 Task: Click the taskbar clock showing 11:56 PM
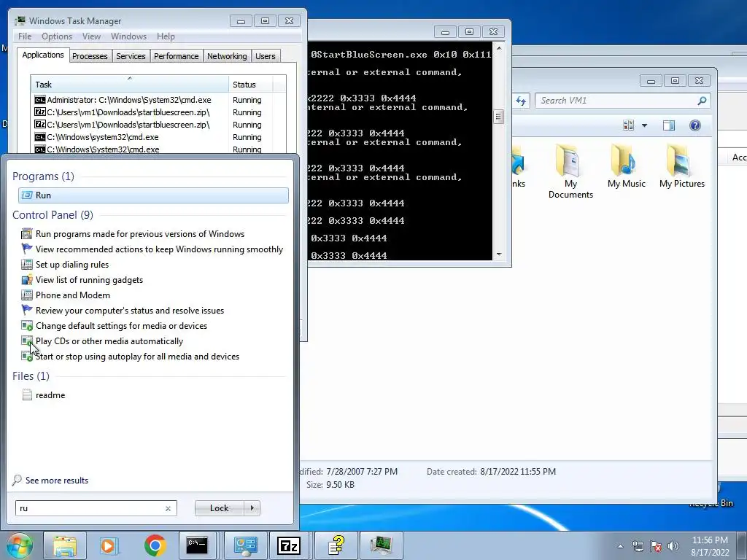pos(710,545)
